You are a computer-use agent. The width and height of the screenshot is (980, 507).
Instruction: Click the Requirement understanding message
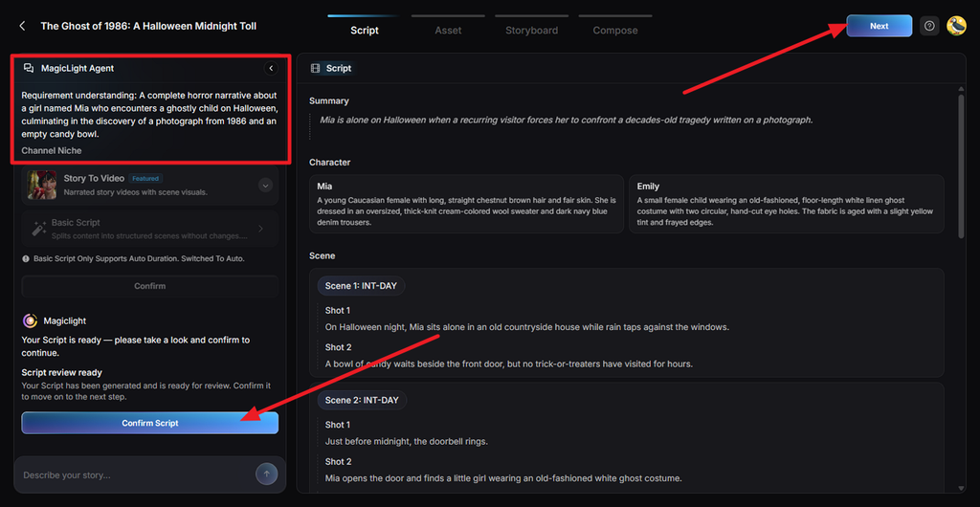coord(149,114)
